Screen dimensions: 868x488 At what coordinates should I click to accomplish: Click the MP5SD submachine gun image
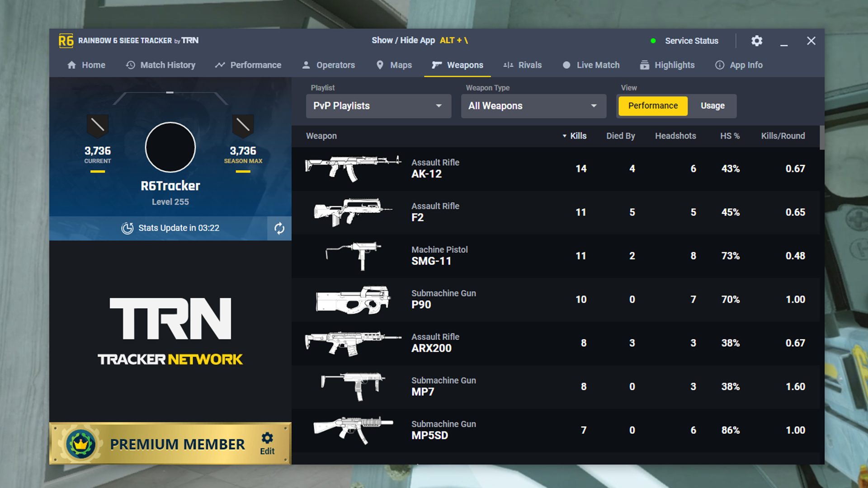tap(353, 431)
